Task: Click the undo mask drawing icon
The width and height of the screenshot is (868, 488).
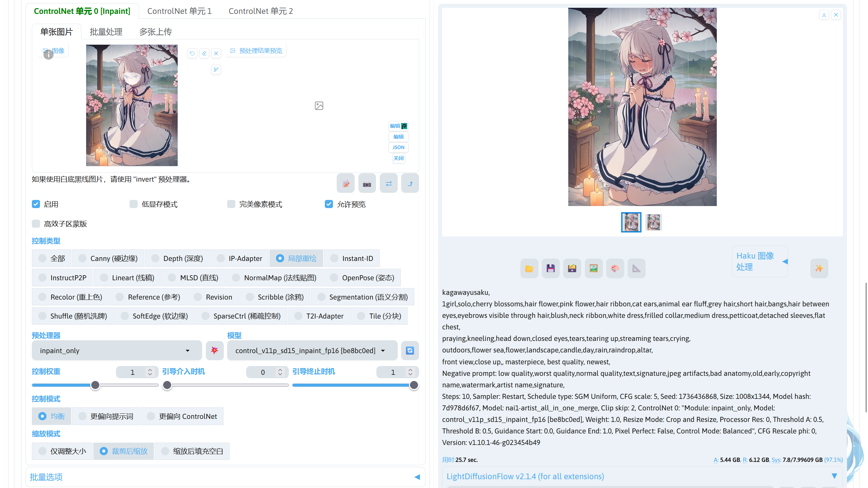Action: point(192,53)
